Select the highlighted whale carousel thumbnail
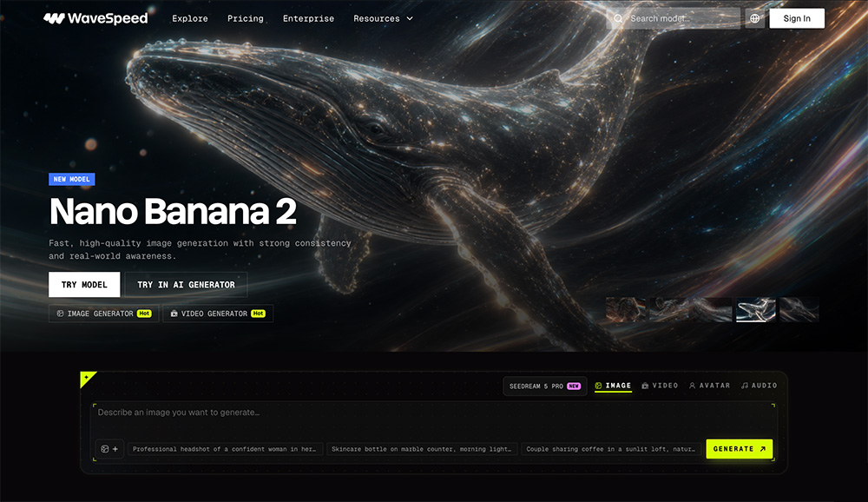 [x=756, y=309]
